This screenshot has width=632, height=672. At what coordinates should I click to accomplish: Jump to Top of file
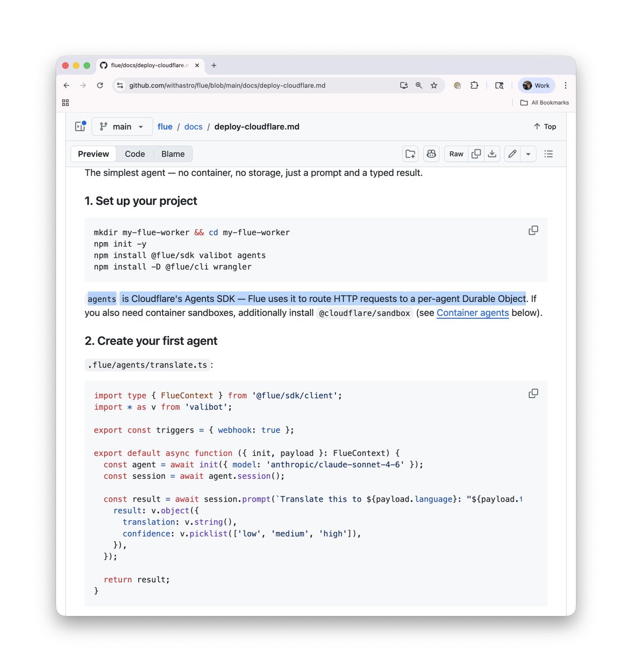[x=545, y=127]
